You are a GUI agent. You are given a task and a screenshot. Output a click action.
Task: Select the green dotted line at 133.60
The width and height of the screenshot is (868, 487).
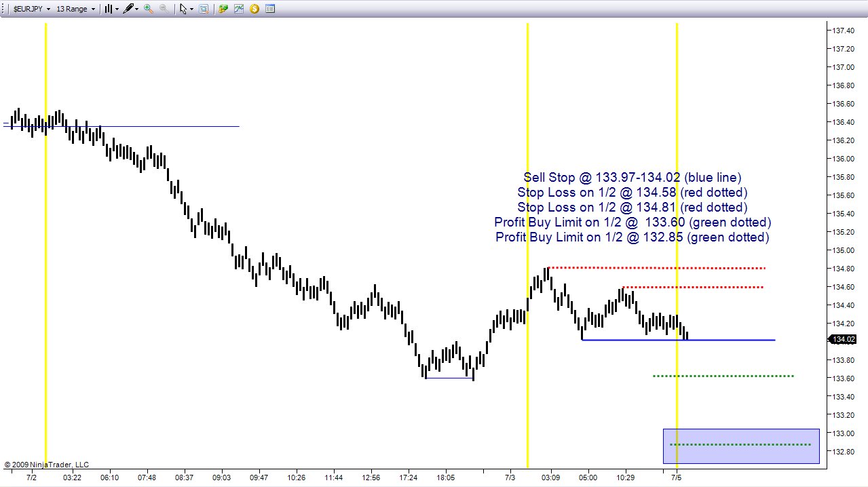[723, 376]
